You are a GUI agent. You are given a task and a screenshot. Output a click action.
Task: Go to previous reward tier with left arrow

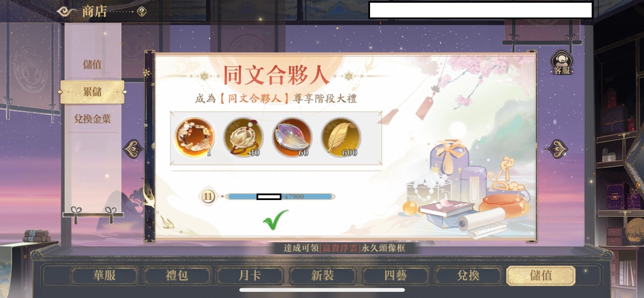pos(133,149)
